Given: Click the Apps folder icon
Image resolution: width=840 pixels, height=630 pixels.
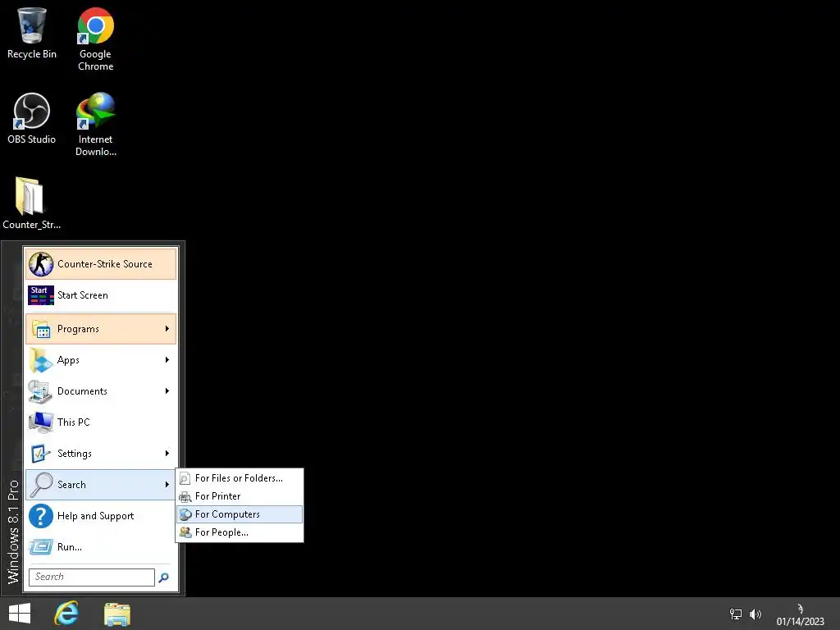Looking at the screenshot, I should 41,360.
